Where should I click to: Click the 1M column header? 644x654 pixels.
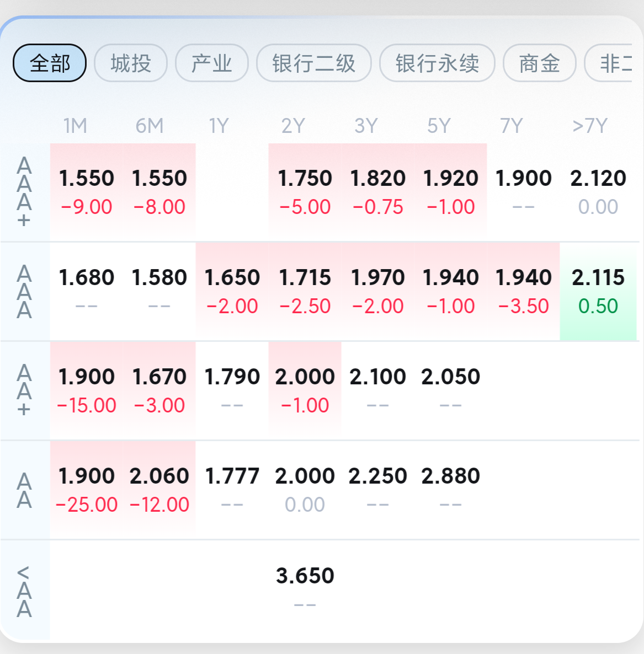click(75, 126)
